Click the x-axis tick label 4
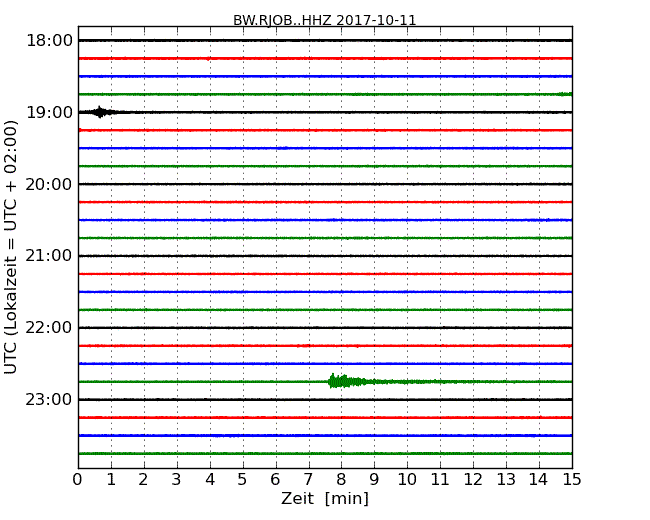The width and height of the screenshot is (650, 520). click(x=210, y=480)
